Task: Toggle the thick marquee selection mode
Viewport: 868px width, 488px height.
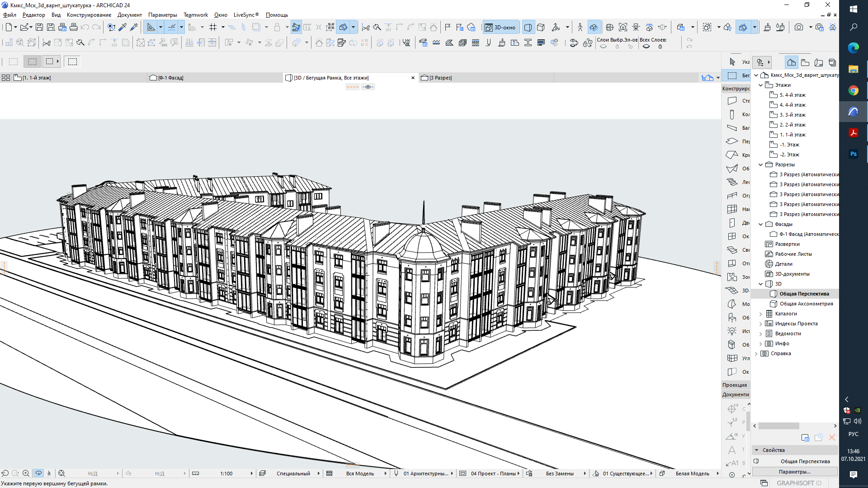Action: [32, 61]
